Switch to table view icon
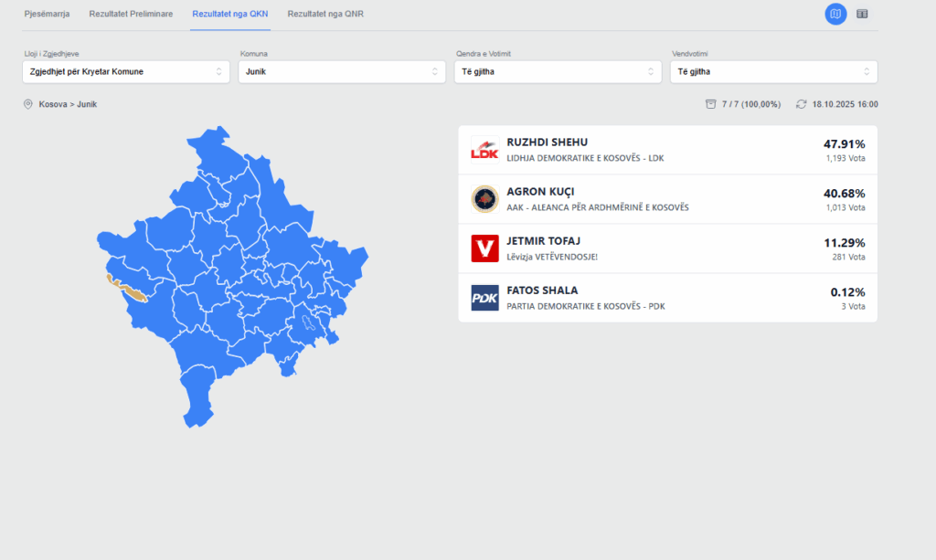This screenshot has width=936, height=560. point(862,14)
